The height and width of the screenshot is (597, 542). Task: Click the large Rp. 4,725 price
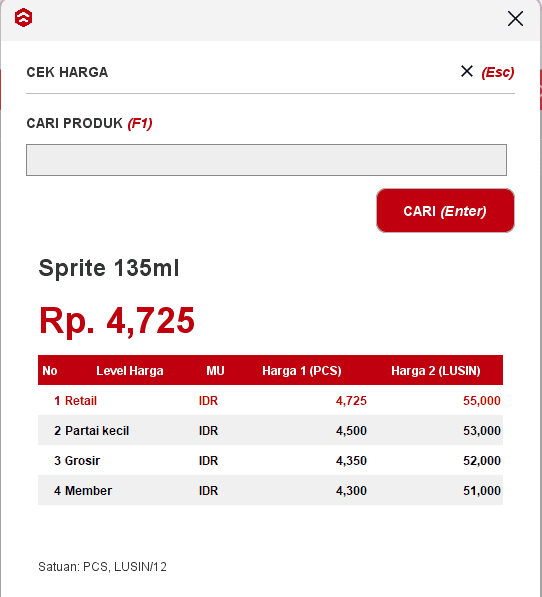(116, 321)
